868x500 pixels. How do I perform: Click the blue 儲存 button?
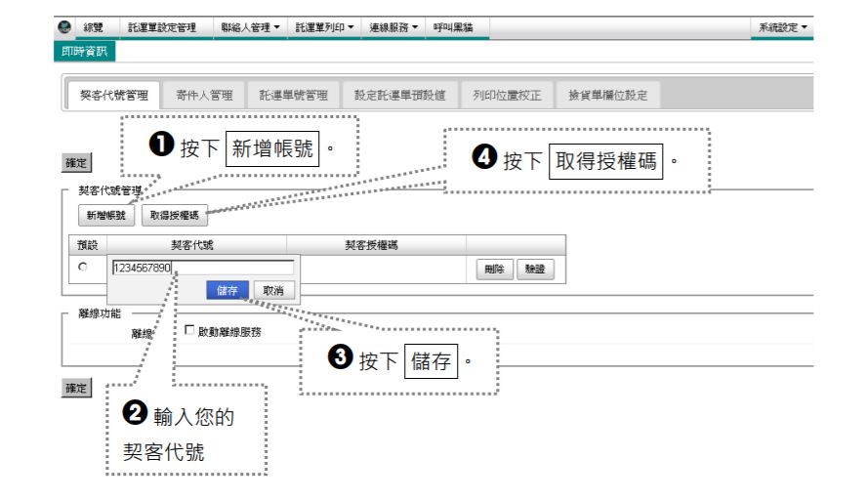(x=227, y=290)
